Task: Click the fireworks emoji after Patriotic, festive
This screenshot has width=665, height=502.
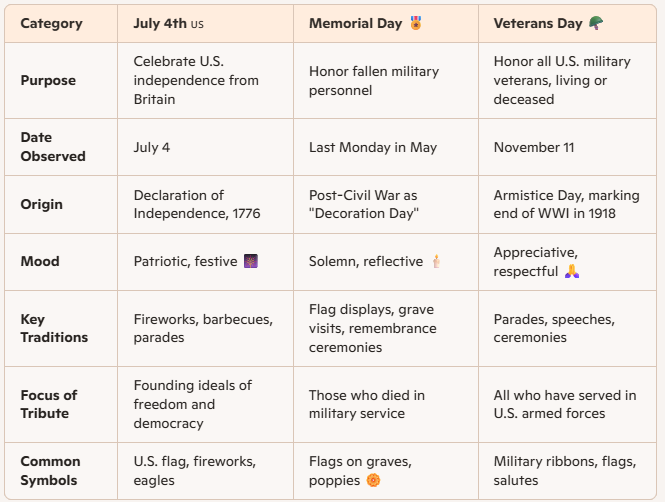Action: 249,261
